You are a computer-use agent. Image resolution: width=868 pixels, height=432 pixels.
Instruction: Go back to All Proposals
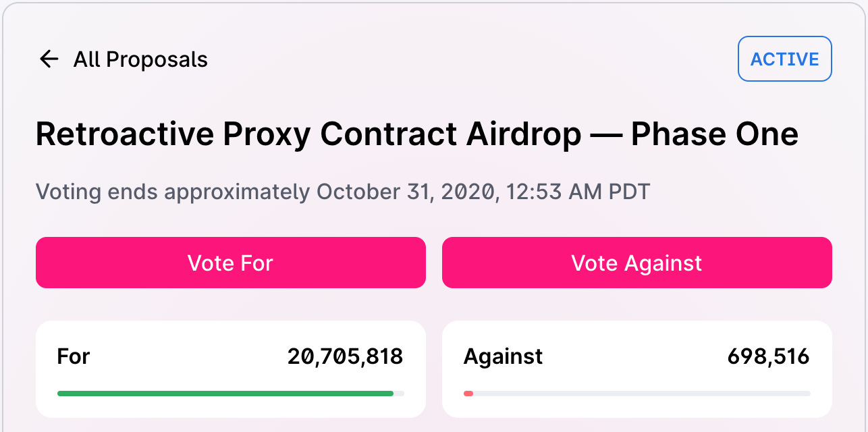coord(140,59)
